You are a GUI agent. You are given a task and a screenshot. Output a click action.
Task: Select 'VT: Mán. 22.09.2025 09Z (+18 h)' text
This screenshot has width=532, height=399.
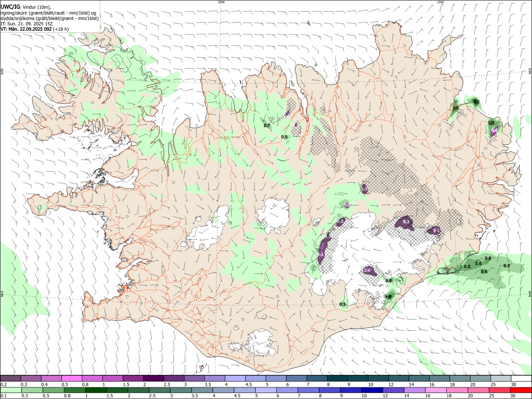(34, 29)
